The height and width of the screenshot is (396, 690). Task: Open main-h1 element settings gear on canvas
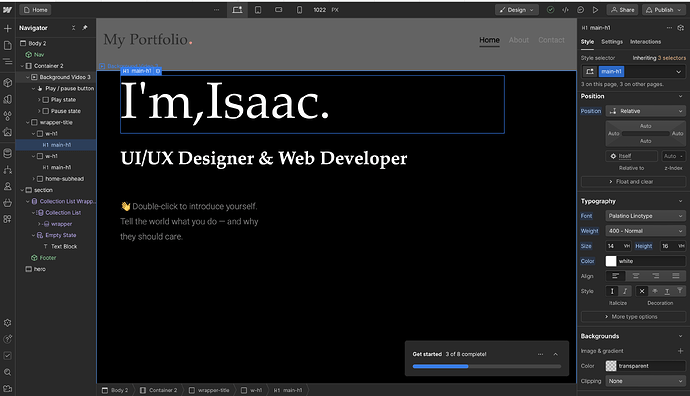click(158, 71)
